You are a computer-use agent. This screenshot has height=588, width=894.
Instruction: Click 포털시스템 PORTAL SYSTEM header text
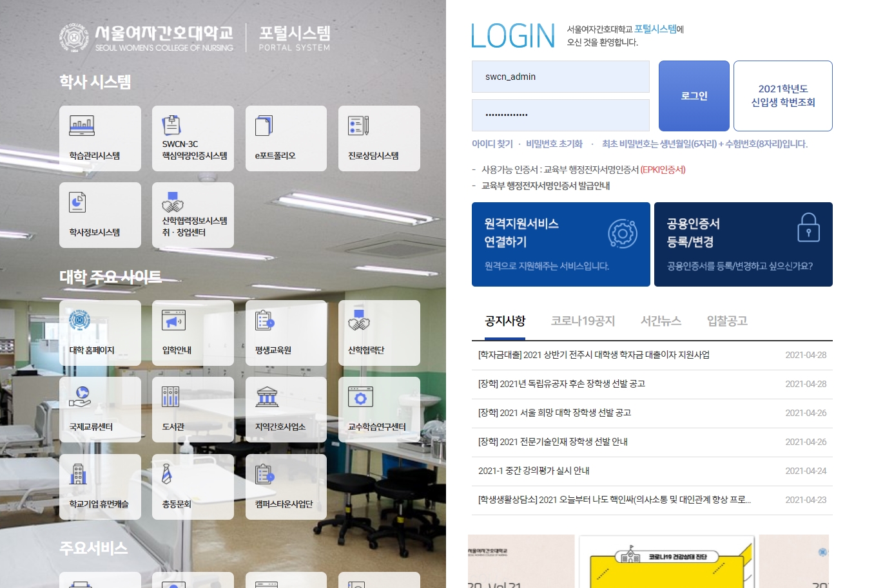coord(295,37)
